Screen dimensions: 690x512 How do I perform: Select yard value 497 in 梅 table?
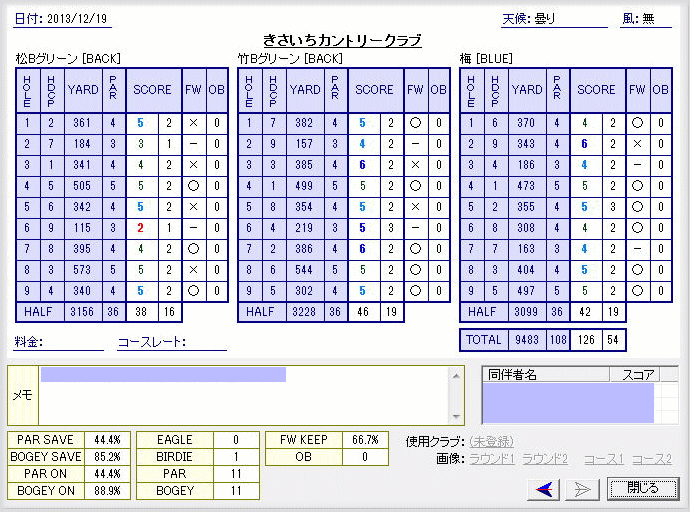pos(526,291)
